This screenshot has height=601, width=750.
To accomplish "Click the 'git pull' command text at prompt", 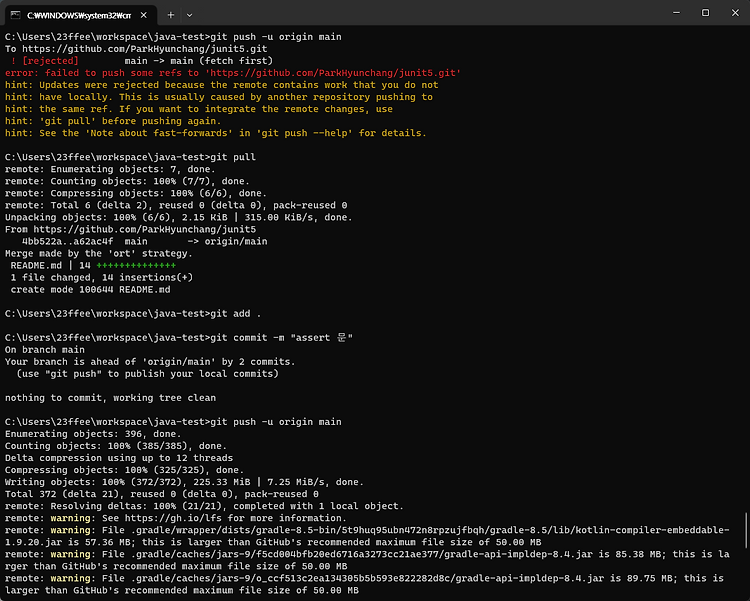I will click(233, 157).
